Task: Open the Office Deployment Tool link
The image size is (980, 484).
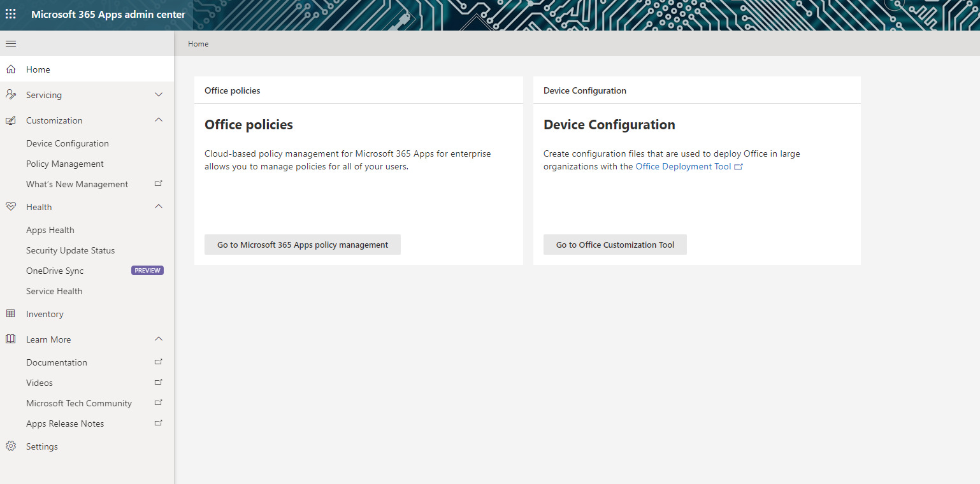Action: [x=683, y=166]
